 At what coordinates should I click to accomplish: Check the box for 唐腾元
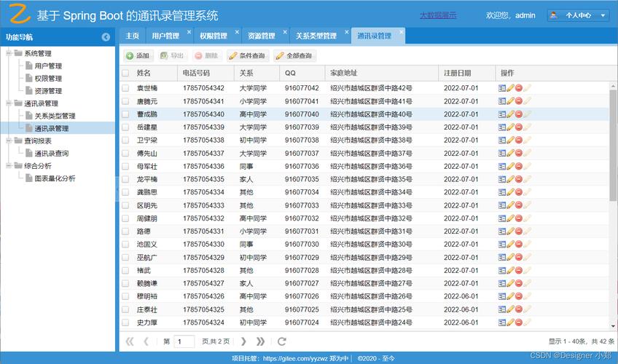[x=125, y=101]
